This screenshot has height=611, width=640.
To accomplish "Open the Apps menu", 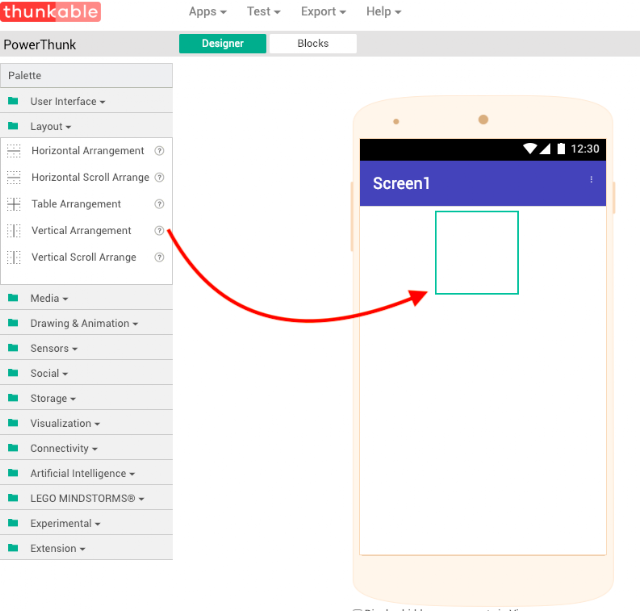I will point(207,11).
